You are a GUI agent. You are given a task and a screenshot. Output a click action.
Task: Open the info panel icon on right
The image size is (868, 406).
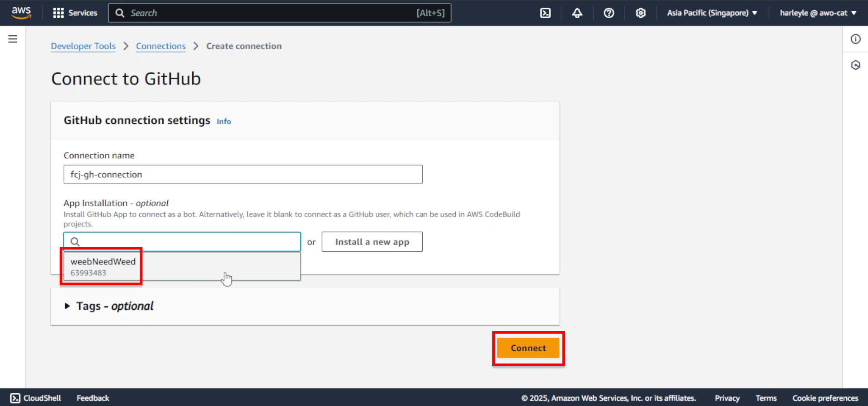[855, 39]
